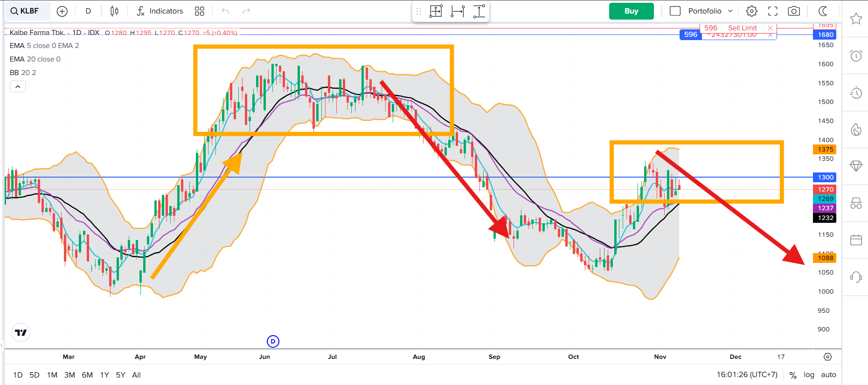Collapse the indicator legend with chevron
The height and width of the screenshot is (385, 868).
(18, 87)
